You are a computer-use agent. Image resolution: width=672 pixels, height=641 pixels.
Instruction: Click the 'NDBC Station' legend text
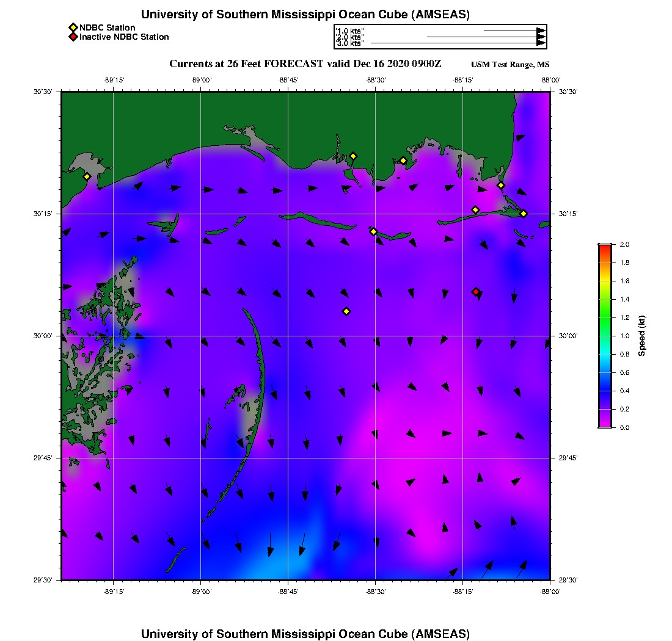[108, 27]
